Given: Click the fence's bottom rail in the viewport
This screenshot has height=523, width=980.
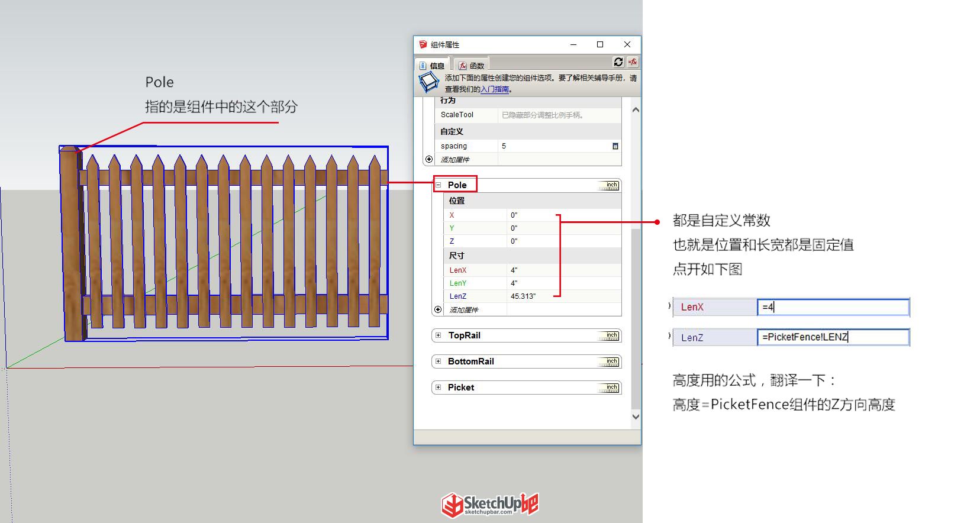Looking at the screenshot, I should point(234,305).
